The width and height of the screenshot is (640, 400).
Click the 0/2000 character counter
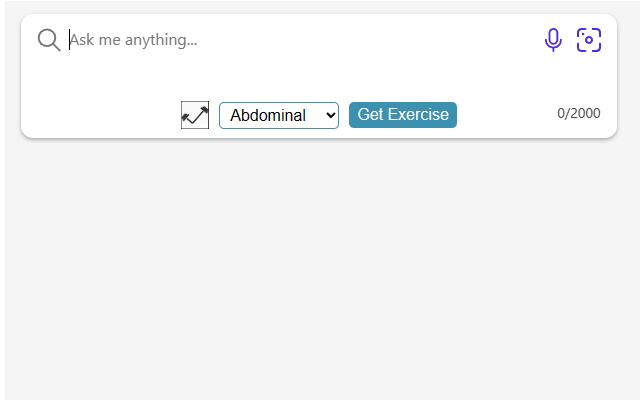[579, 113]
